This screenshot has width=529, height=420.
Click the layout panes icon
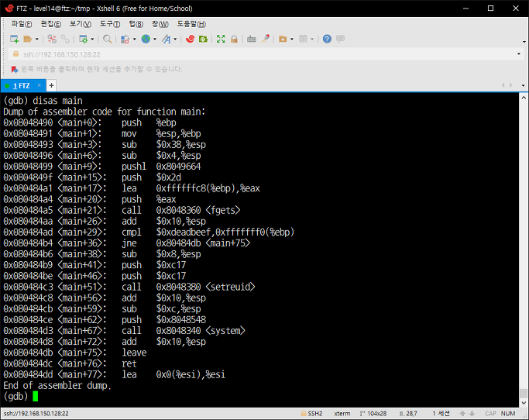point(303,40)
